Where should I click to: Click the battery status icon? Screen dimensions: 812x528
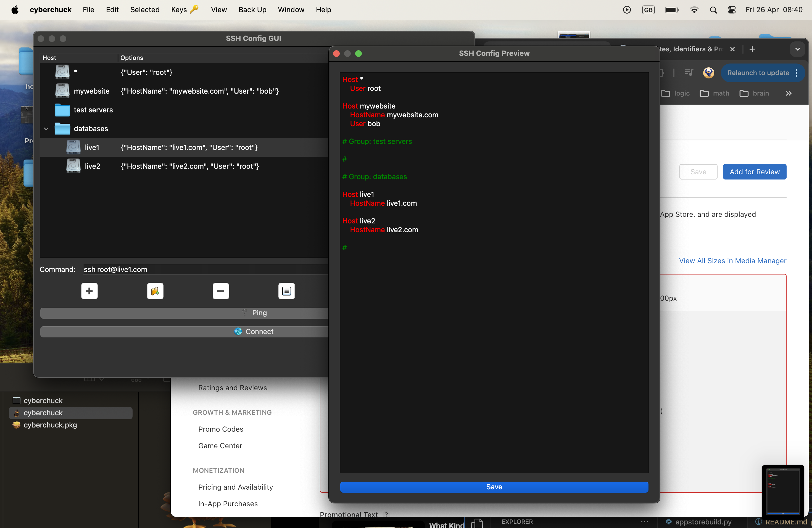(x=672, y=10)
